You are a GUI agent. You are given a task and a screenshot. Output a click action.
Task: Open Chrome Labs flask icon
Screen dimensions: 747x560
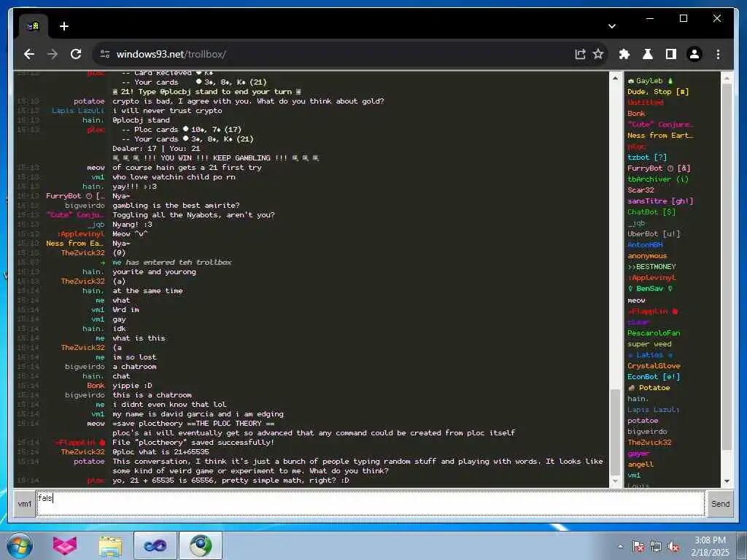648,54
